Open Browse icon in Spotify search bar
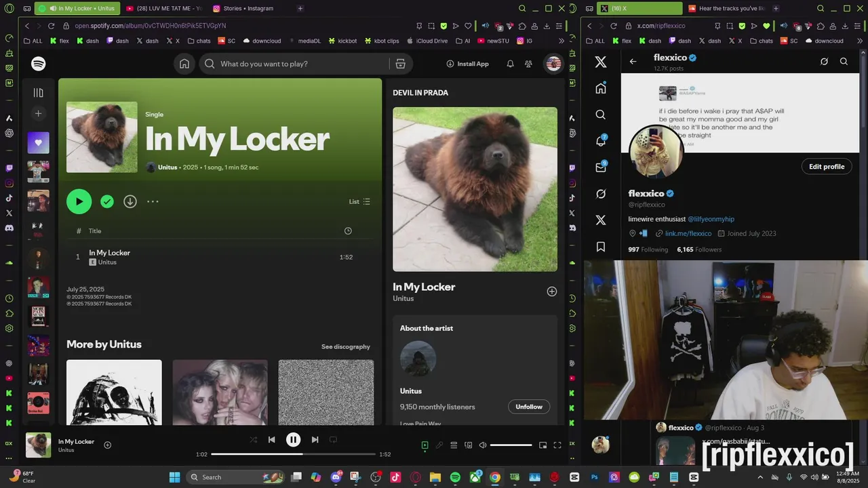This screenshot has height=488, width=868. 400,64
